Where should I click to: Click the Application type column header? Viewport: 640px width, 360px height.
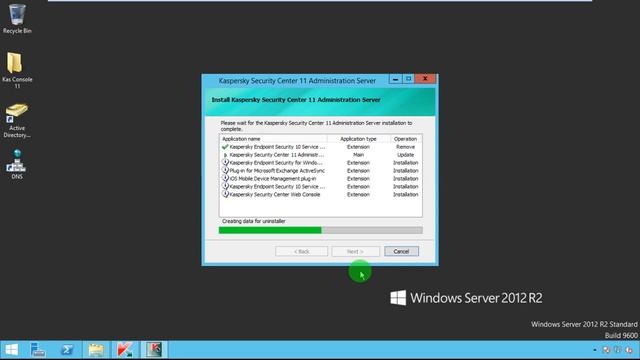358,139
